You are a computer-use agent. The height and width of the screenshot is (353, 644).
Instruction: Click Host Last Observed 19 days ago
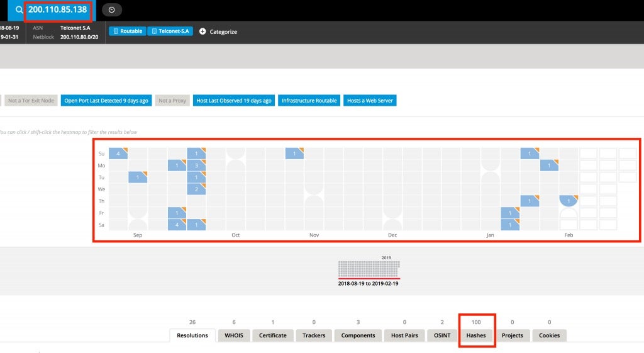[x=234, y=101]
